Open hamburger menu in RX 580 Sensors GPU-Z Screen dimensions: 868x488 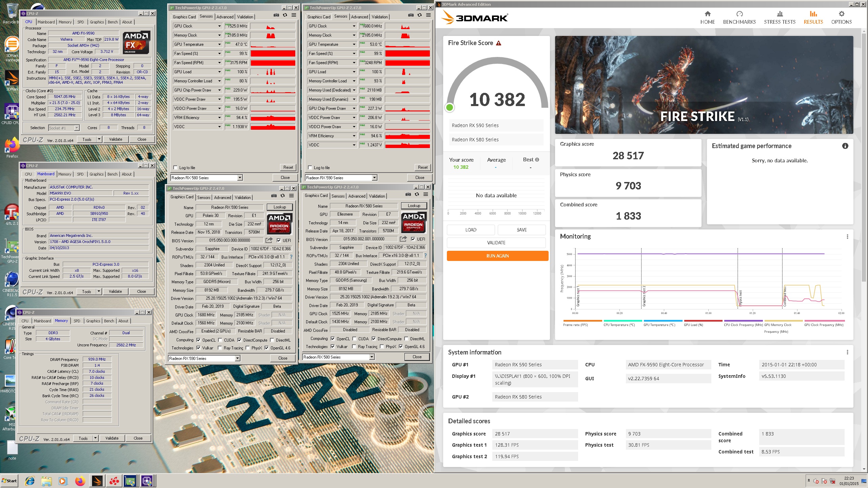294,15
